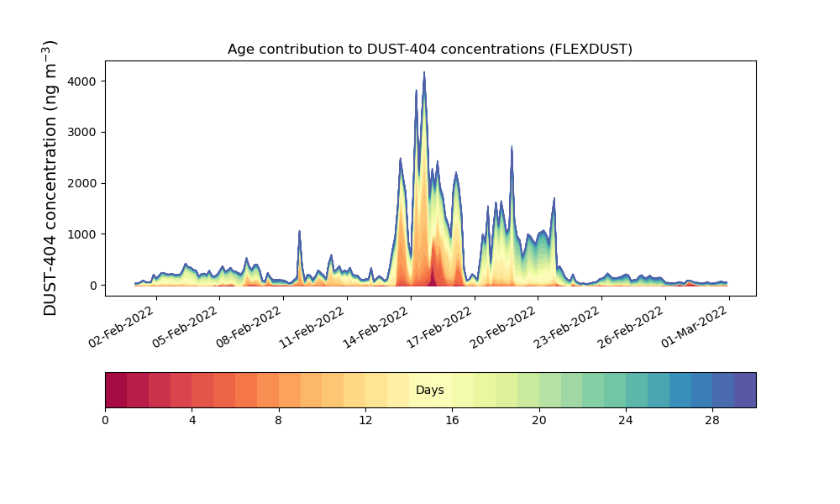Select the y-axis tick label "2000"
The height and width of the screenshot is (504, 840).
click(82, 183)
